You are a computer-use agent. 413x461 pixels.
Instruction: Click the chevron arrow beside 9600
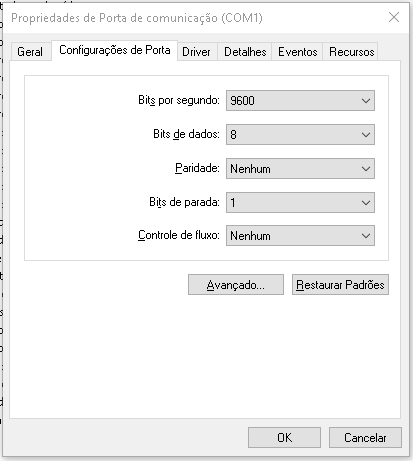click(366, 101)
